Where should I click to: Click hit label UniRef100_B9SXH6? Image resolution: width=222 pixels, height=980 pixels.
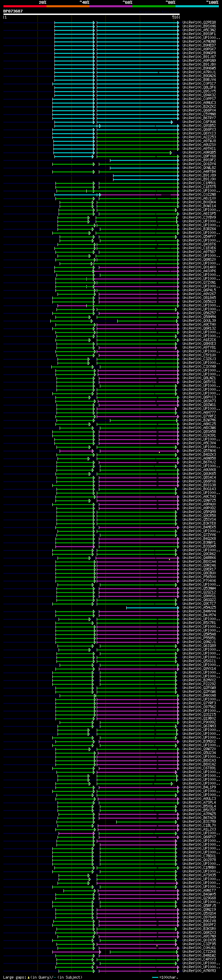pos(199,26)
